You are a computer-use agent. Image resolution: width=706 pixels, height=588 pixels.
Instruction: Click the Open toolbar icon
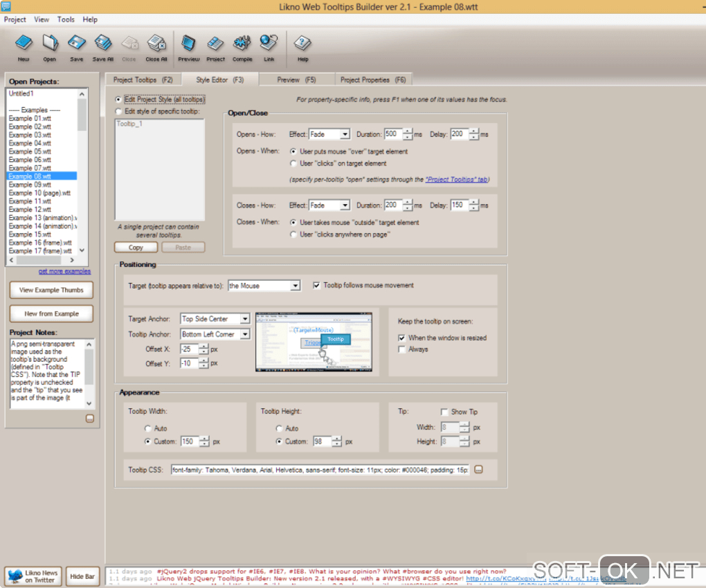50,47
